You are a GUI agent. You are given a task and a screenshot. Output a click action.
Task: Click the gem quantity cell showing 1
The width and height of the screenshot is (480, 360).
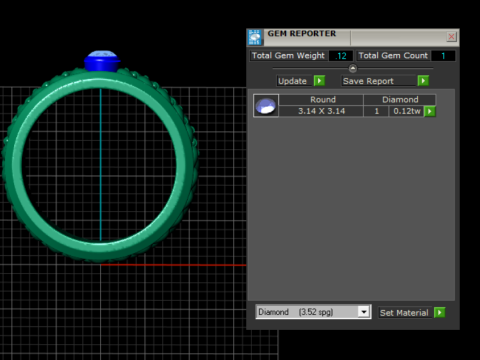click(x=376, y=111)
